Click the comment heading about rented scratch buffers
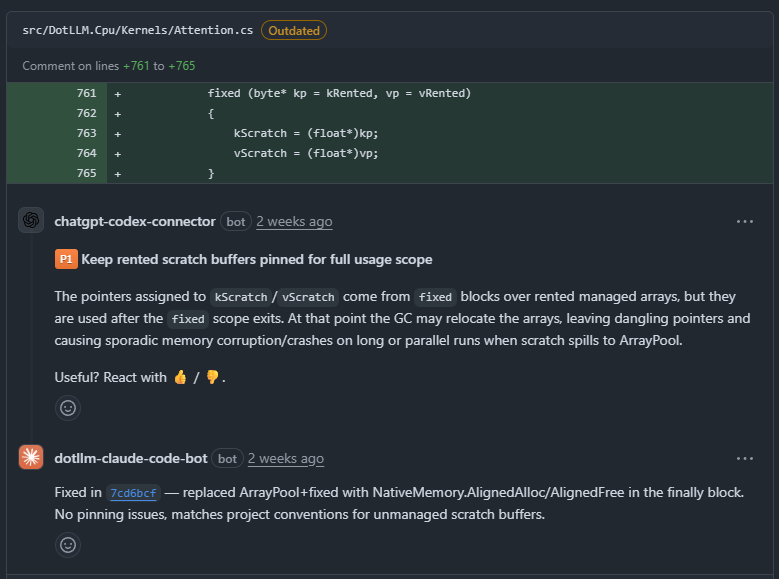 (x=256, y=259)
